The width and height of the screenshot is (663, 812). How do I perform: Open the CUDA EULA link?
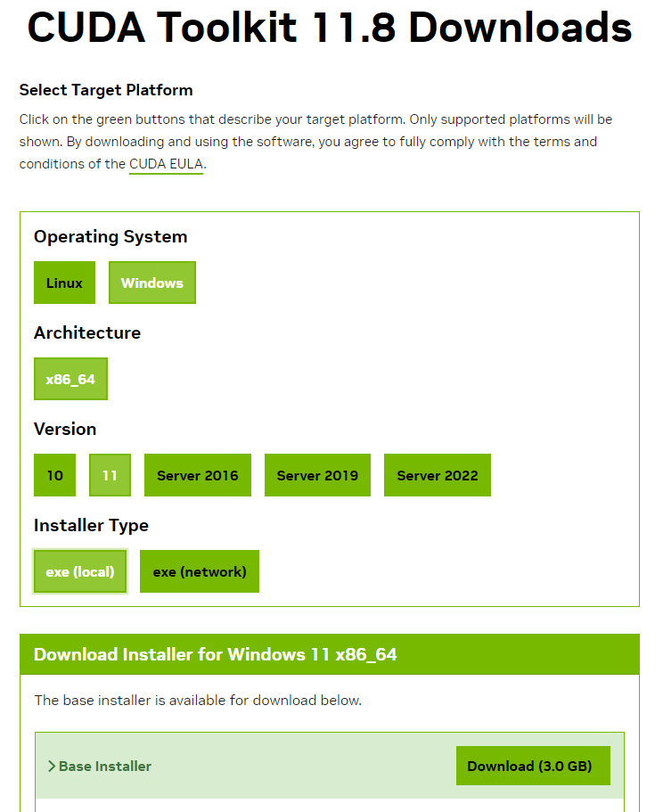[x=166, y=163]
